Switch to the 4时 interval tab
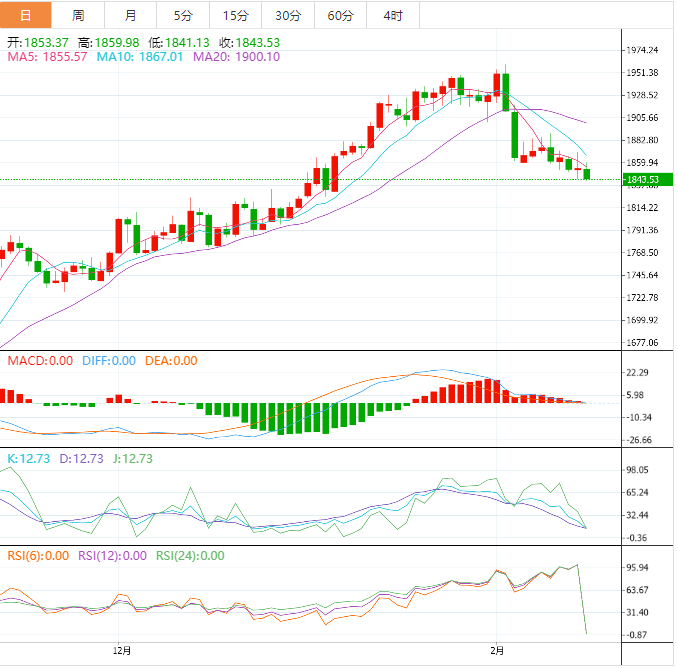Screen dimensions: 678x669 392,15
